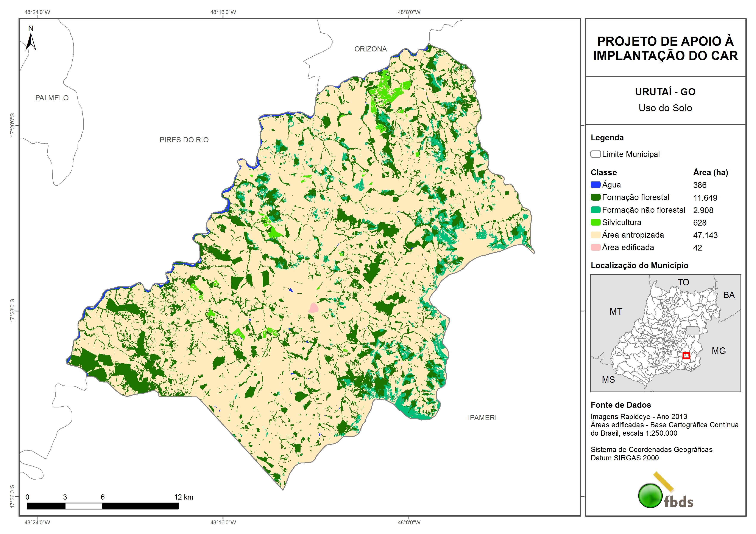Click the red locator square on inset map

tap(686, 356)
